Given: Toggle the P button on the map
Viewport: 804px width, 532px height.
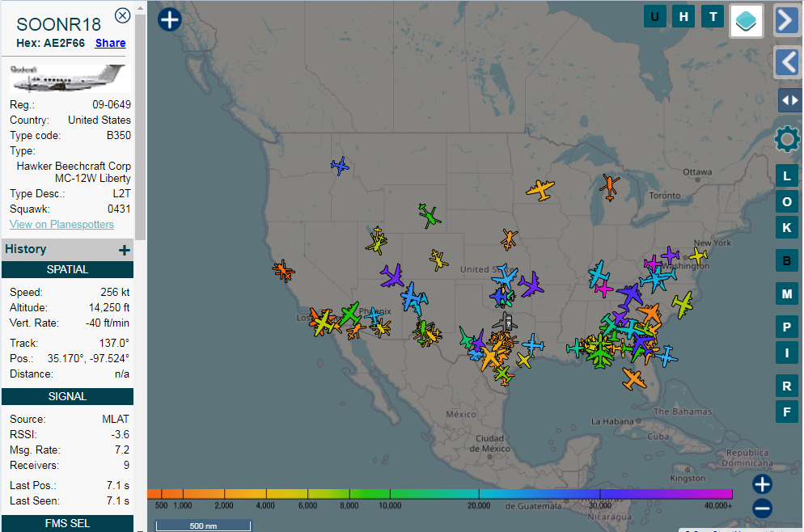Looking at the screenshot, I should coord(787,327).
